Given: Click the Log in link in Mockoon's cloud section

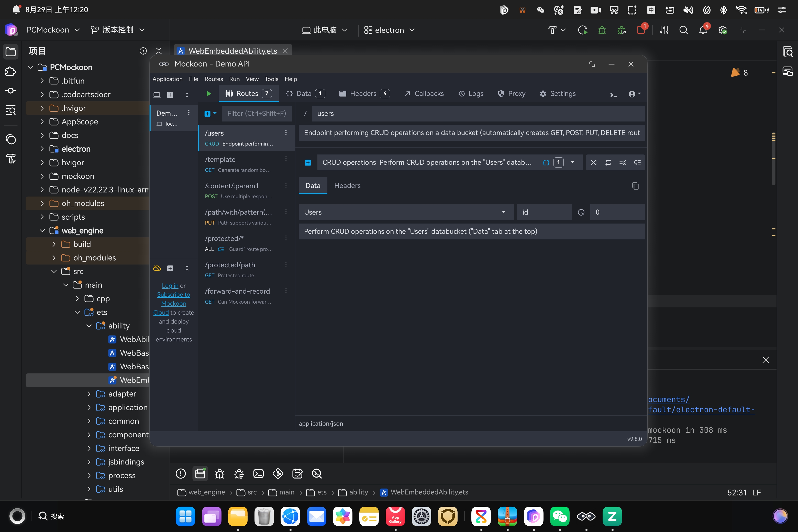Looking at the screenshot, I should coord(170,286).
